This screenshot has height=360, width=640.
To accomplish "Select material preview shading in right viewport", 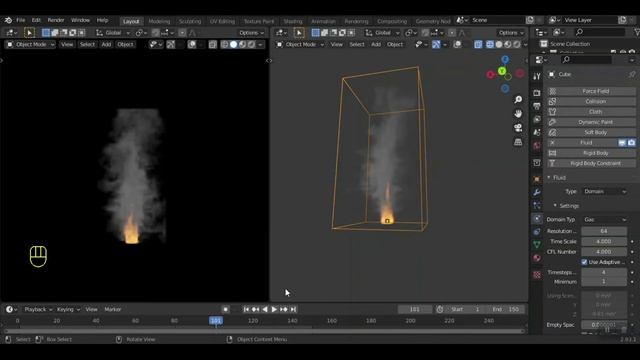I will [x=508, y=44].
